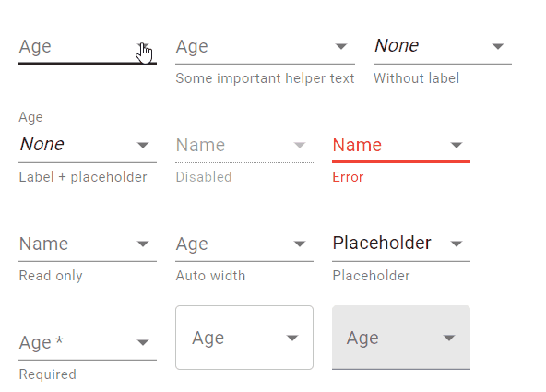This screenshot has width=546, height=392.
Task: Click arrow inside the outlined Age select
Action: pos(292,338)
